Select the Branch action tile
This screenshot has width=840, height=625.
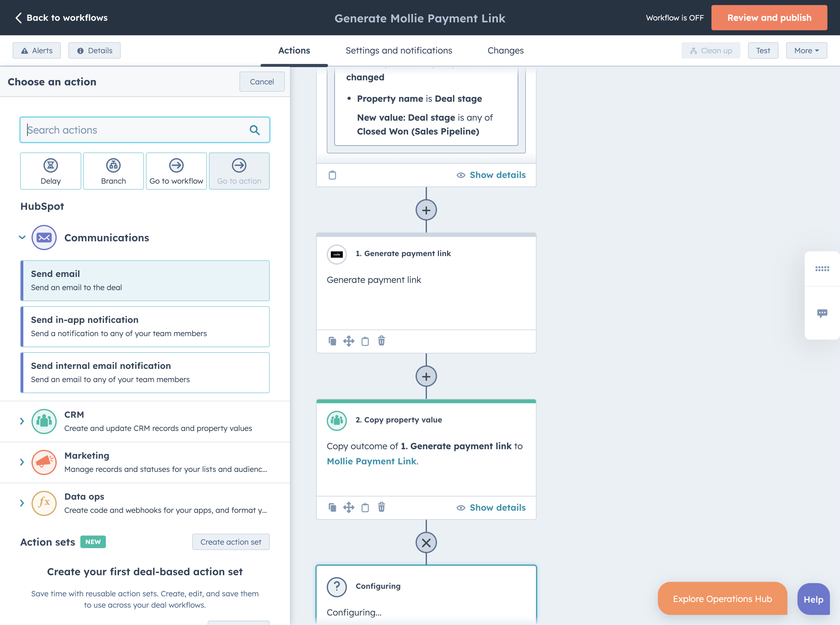pos(113,171)
